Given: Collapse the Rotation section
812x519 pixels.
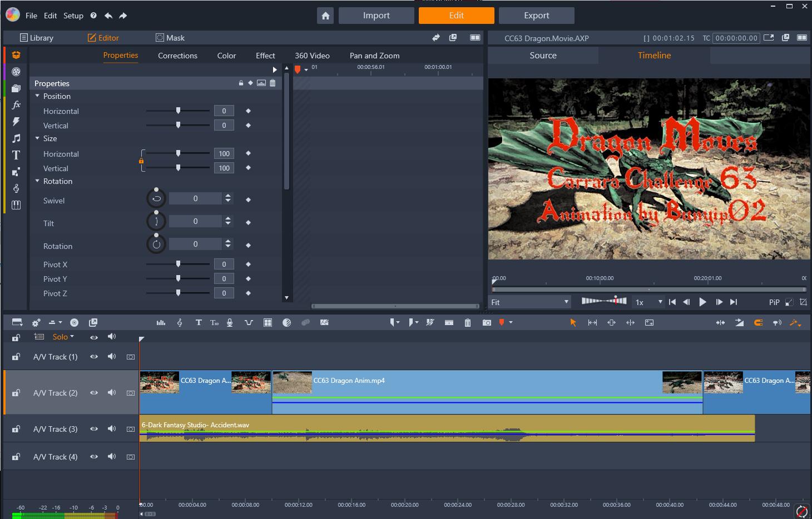Looking at the screenshot, I should [37, 181].
